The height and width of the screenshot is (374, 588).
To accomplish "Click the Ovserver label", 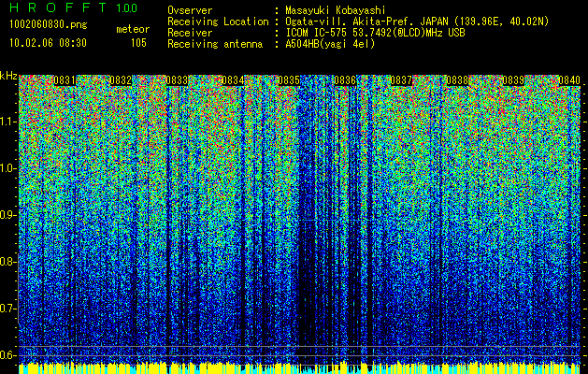I will click(x=190, y=10).
